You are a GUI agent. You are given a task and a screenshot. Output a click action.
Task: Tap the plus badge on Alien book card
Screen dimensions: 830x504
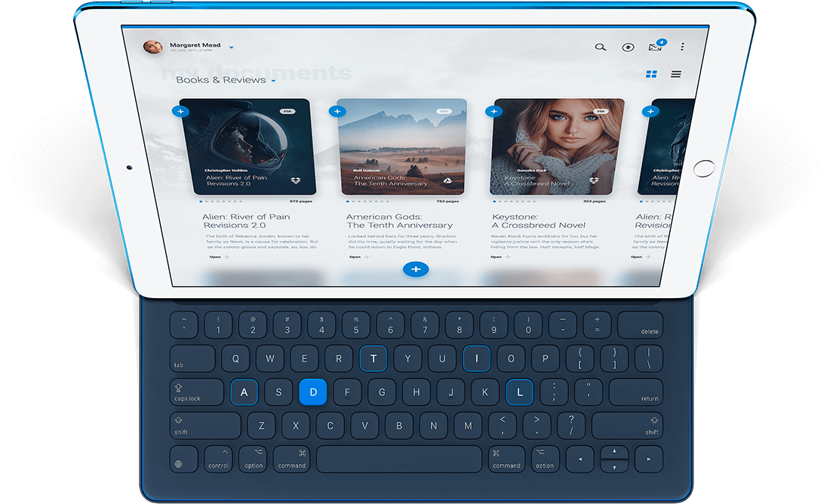coord(180,111)
